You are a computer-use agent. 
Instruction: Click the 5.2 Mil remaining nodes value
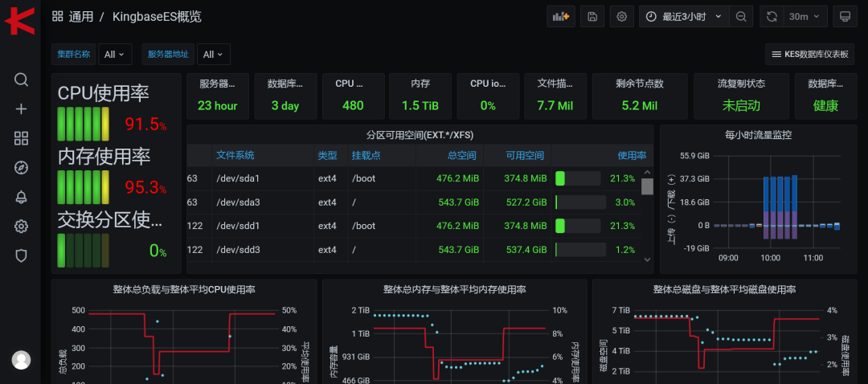click(640, 106)
